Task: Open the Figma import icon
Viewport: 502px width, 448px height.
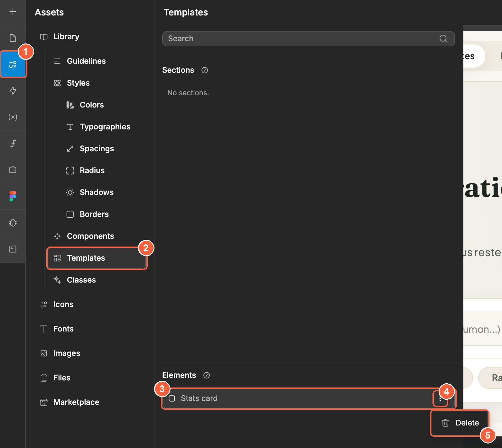Action: click(13, 196)
